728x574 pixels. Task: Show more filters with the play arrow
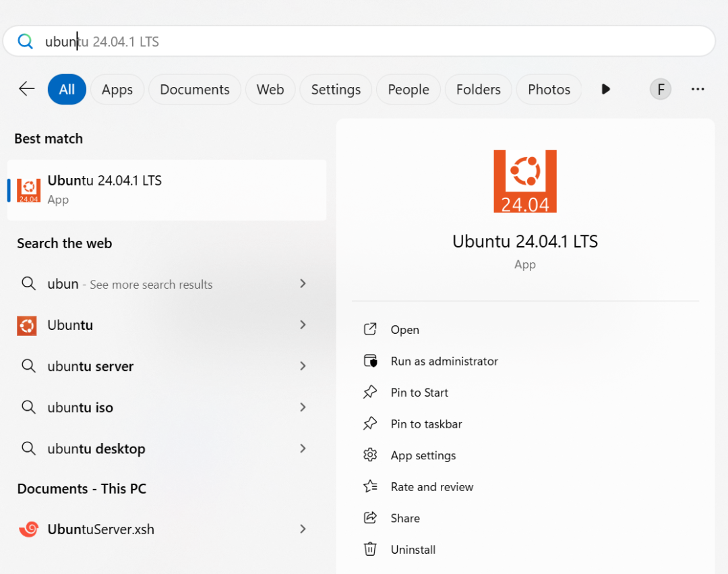click(x=605, y=89)
